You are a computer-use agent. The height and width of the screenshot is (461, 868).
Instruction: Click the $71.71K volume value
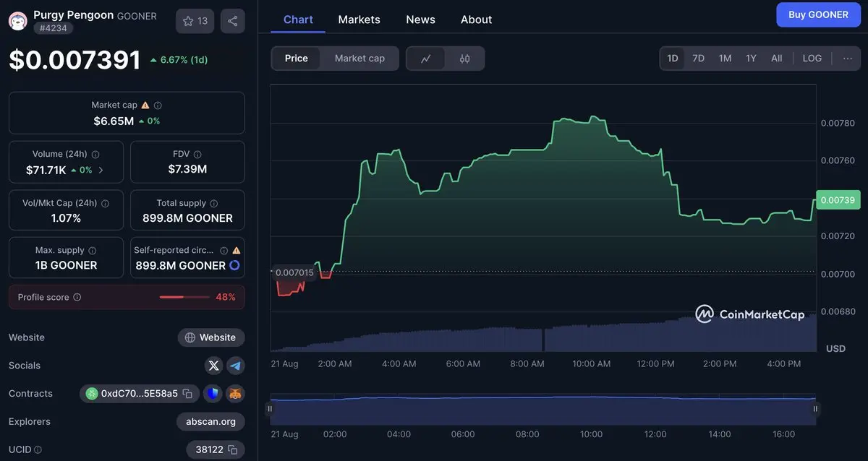46,170
